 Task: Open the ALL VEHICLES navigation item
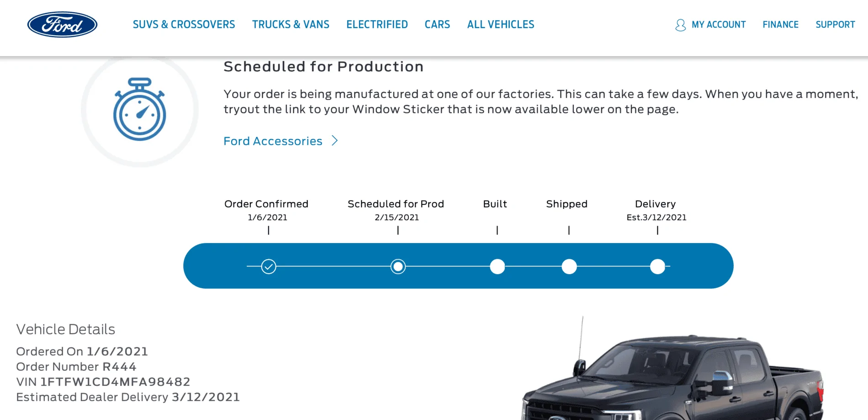(x=501, y=24)
